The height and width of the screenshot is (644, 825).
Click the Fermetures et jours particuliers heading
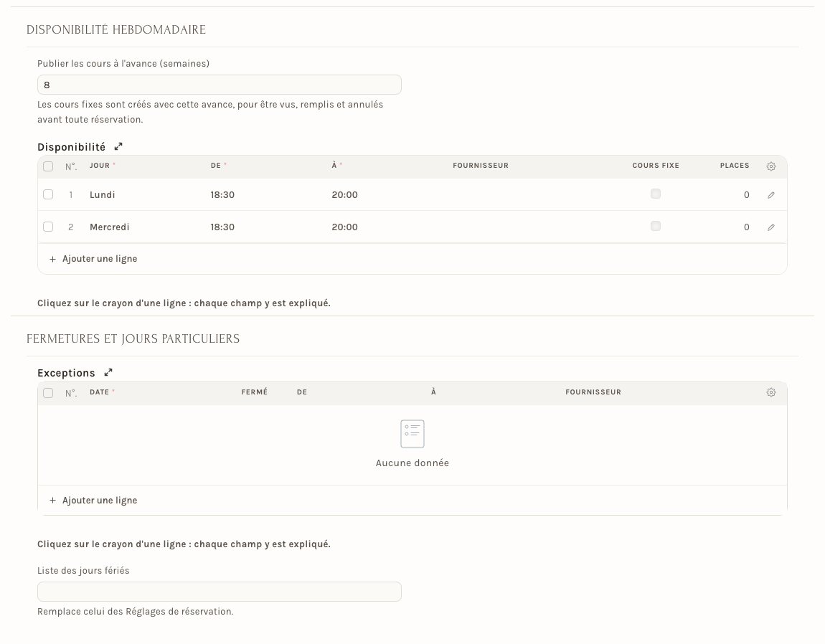pos(133,338)
